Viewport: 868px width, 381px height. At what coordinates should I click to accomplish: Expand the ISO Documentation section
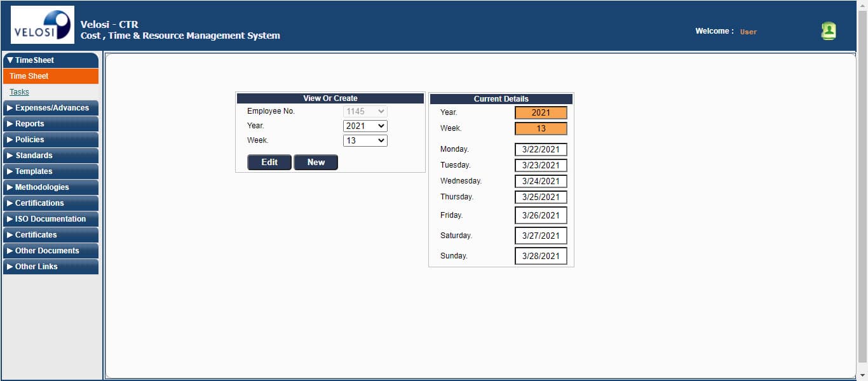pos(51,219)
